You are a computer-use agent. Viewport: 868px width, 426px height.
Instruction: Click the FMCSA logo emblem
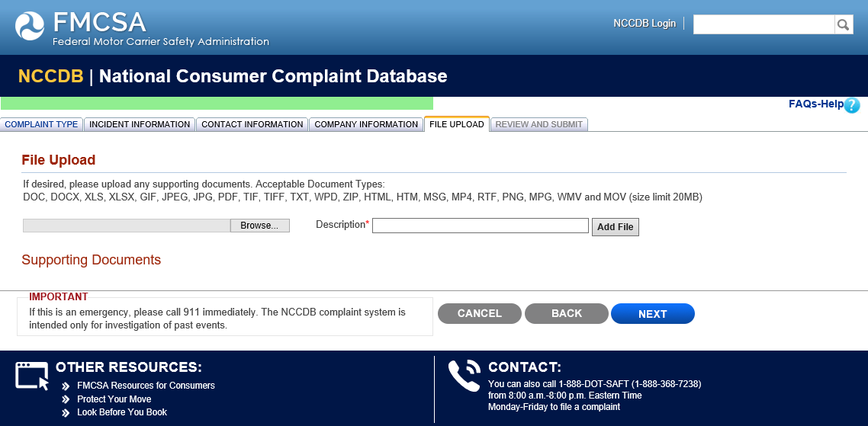click(29, 26)
